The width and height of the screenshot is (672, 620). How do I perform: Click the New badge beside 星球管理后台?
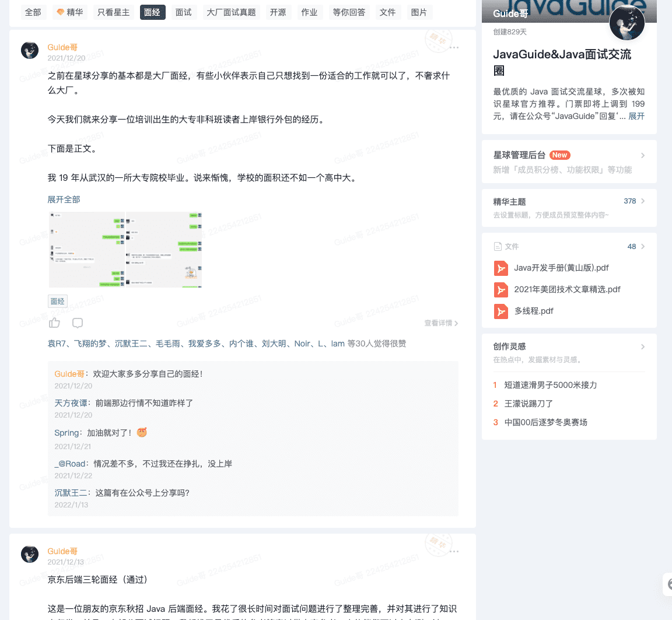click(x=560, y=155)
